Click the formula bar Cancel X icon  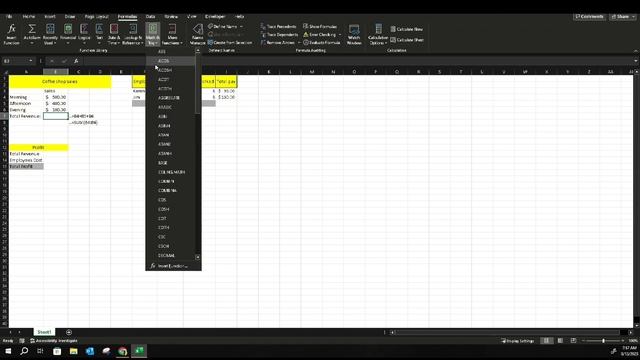coord(52,61)
